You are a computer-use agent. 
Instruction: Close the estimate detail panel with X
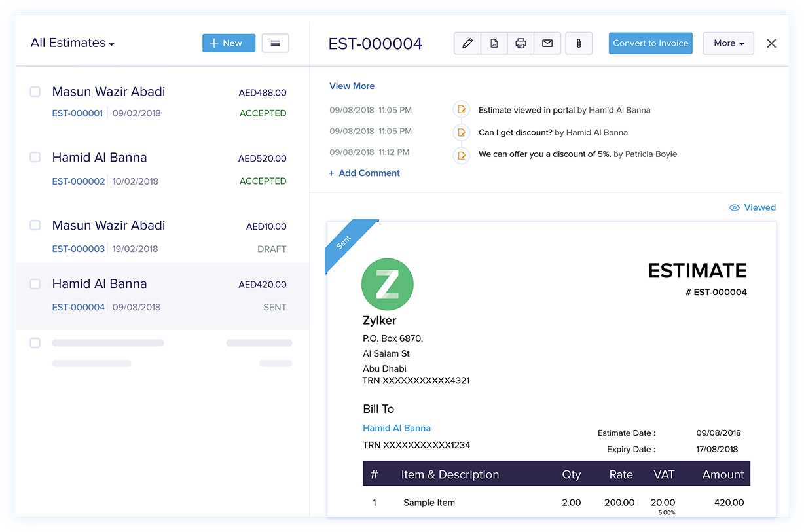(771, 43)
